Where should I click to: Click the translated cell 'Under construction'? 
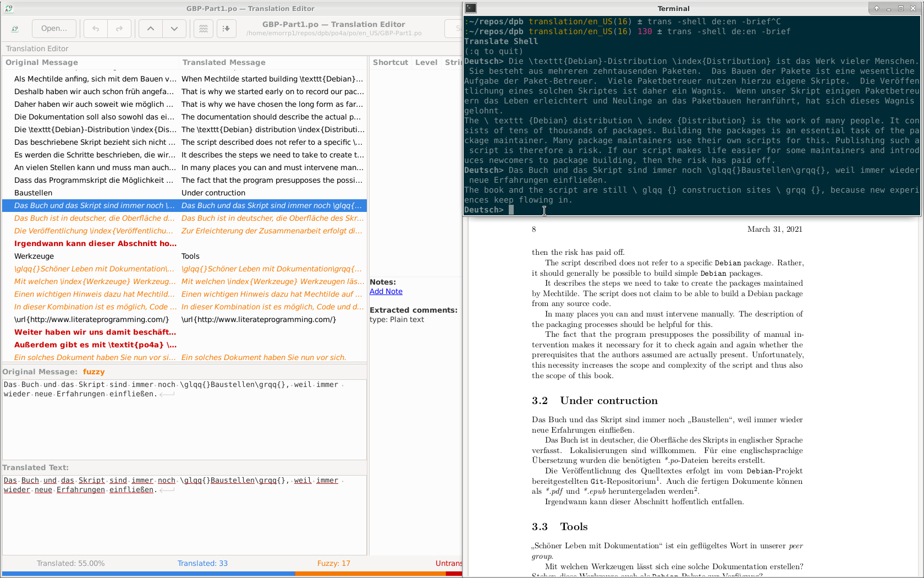[213, 193]
